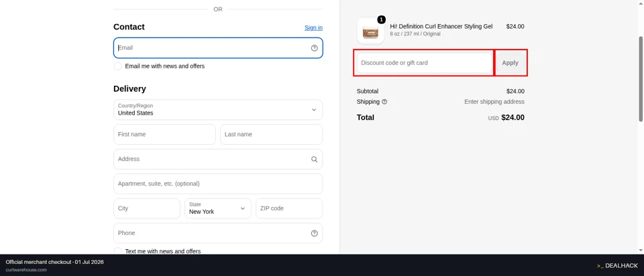Viewport: 644px width, 276px height.
Task: Focus the ZIP code field
Action: [289, 208]
